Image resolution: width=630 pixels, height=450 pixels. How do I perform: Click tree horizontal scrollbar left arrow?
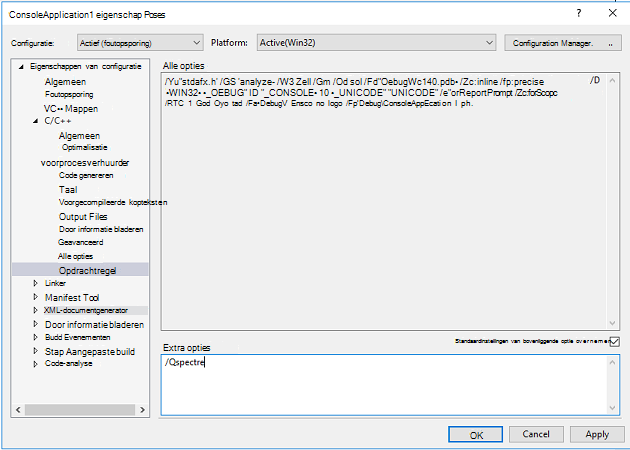[18, 410]
